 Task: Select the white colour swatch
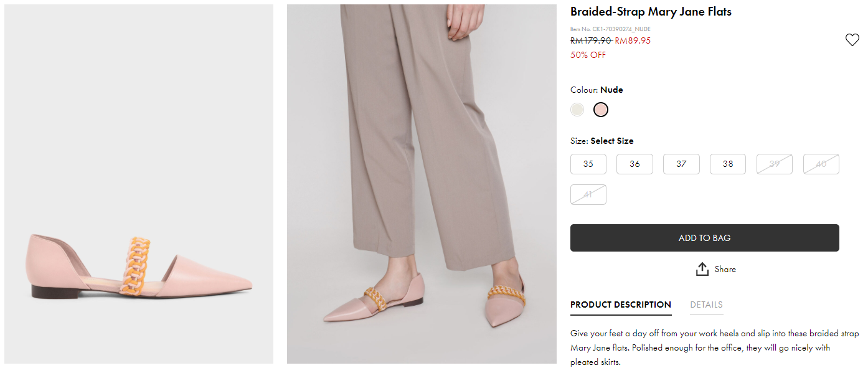point(577,110)
